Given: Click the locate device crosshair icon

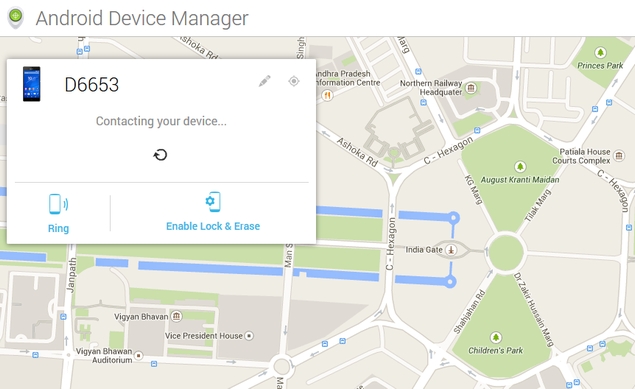Looking at the screenshot, I should [x=294, y=81].
